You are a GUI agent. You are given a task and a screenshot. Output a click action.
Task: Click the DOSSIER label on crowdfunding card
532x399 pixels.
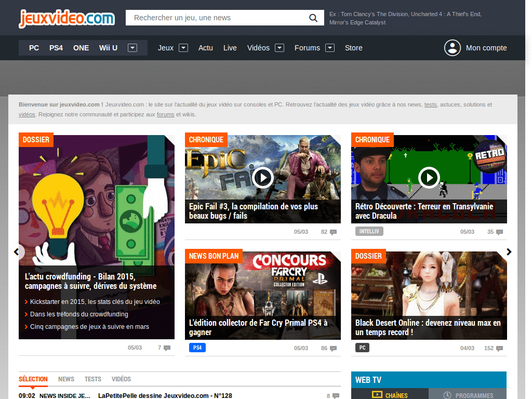pos(36,140)
